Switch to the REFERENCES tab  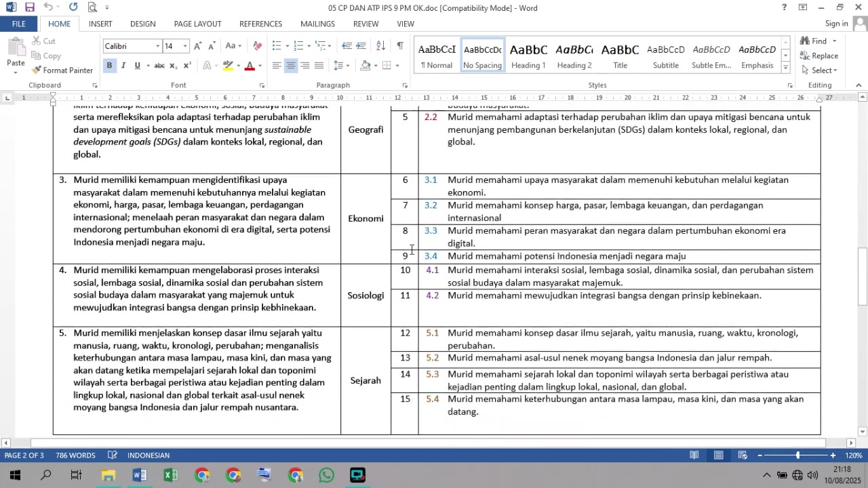pos(260,24)
